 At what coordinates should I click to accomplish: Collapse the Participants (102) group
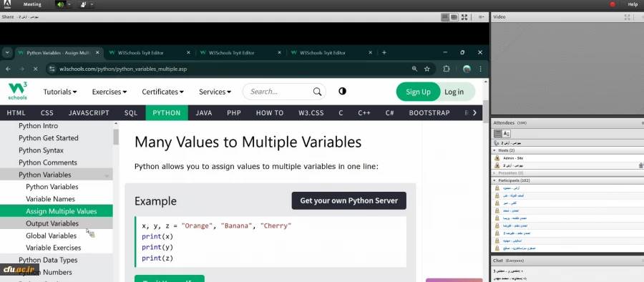(494, 180)
